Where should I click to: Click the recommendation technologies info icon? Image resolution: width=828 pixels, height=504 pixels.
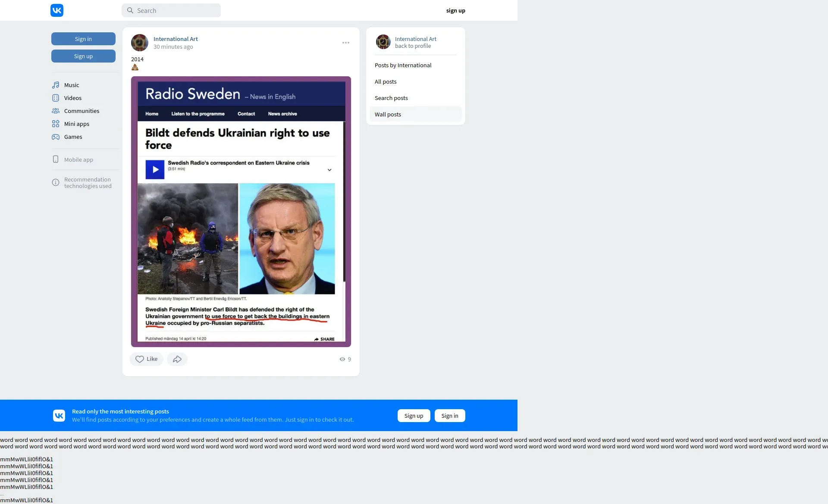coord(56,182)
